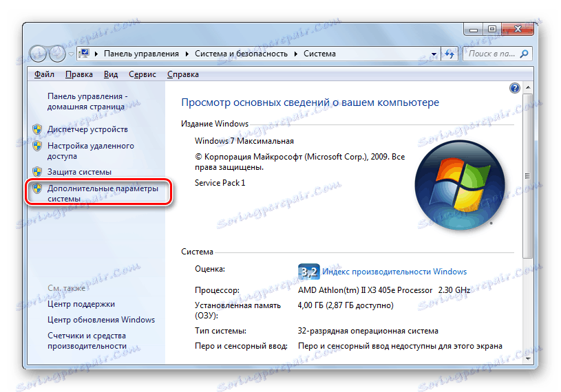
Task: Click the back navigation arrow button
Action: [39, 54]
